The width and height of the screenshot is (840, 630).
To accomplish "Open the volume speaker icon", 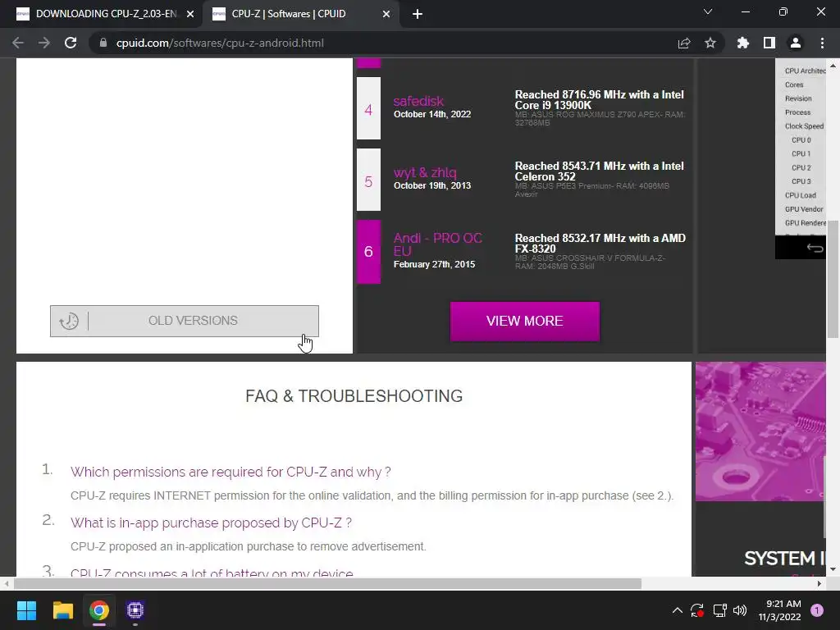I will pyautogui.click(x=740, y=610).
